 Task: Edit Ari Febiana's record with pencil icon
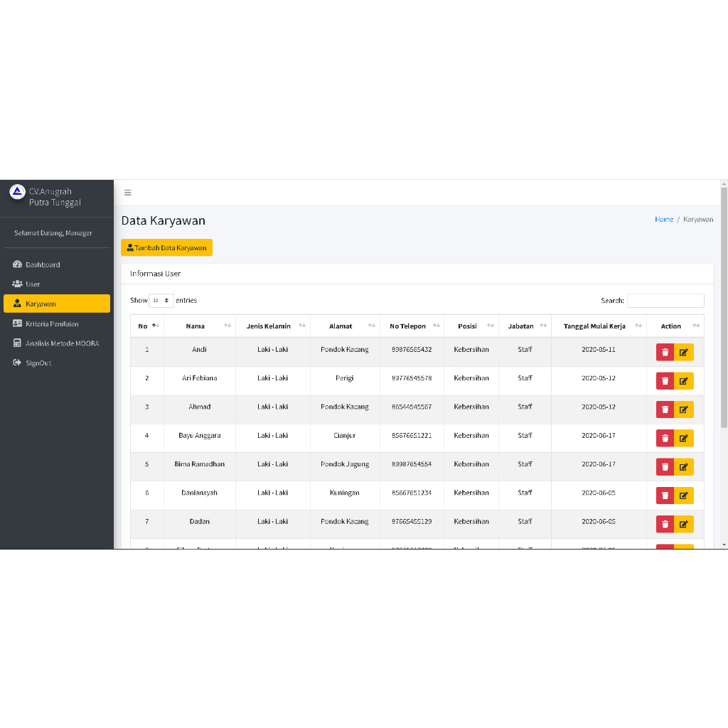684,381
